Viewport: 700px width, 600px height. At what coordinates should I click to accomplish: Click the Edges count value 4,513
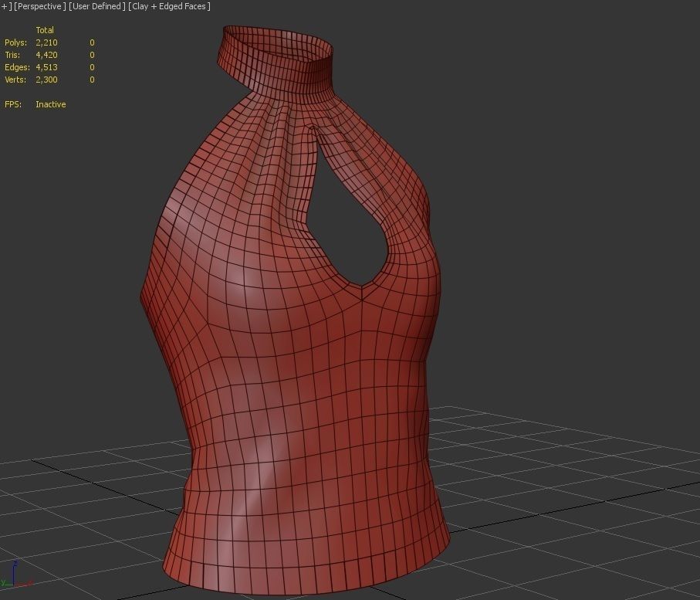tap(46, 67)
